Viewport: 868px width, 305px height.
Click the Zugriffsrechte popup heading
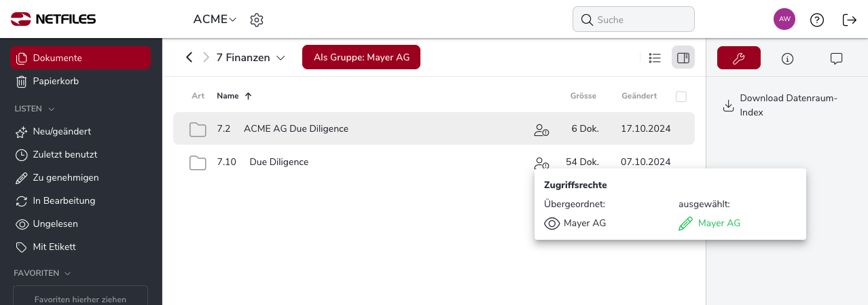tap(575, 185)
